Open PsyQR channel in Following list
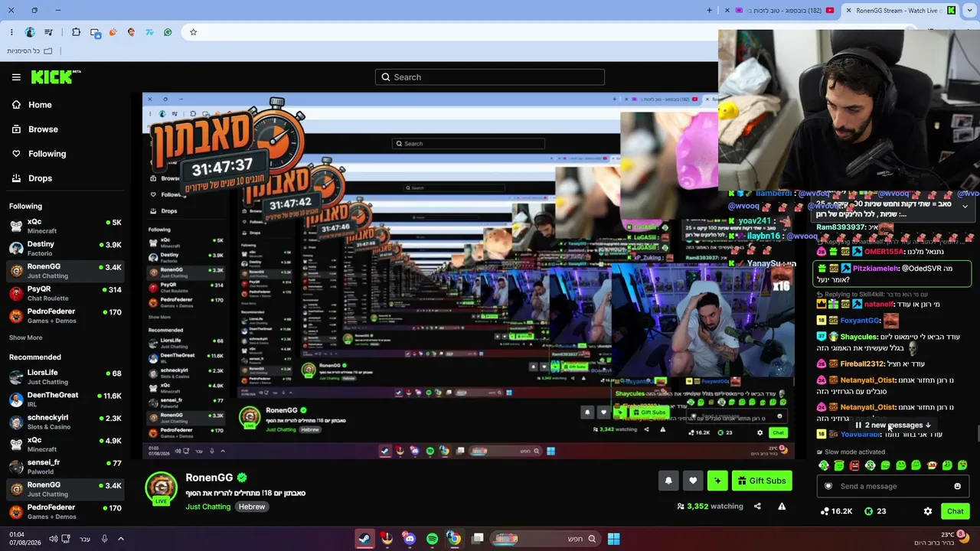Screen dimensions: 980x551 click(x=66, y=293)
